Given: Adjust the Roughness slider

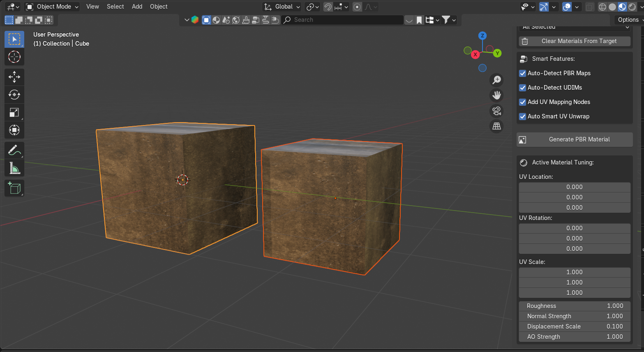Looking at the screenshot, I should click(575, 306).
